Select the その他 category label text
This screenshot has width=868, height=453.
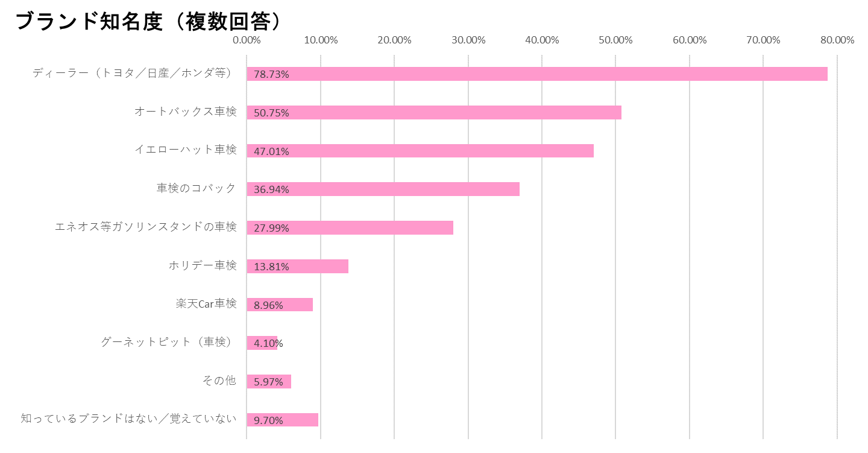tap(219, 381)
